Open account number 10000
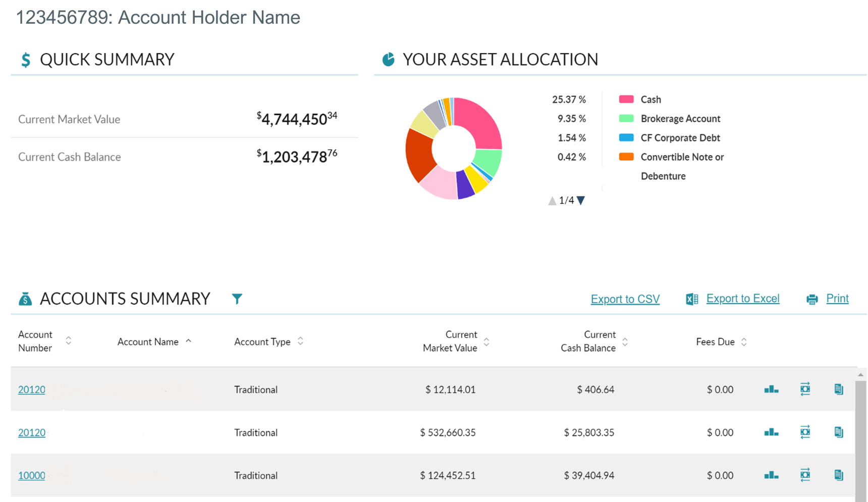This screenshot has height=502, width=868. point(31,475)
